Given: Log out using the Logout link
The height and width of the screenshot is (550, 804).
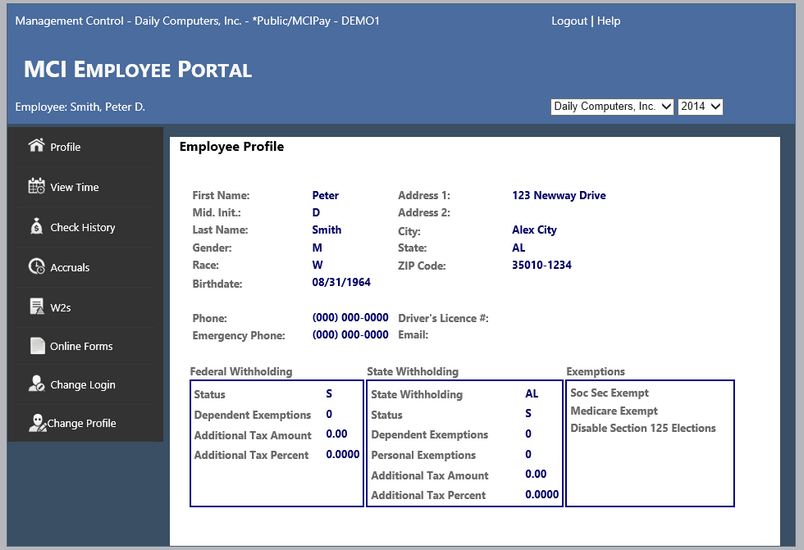Looking at the screenshot, I should 569,21.
